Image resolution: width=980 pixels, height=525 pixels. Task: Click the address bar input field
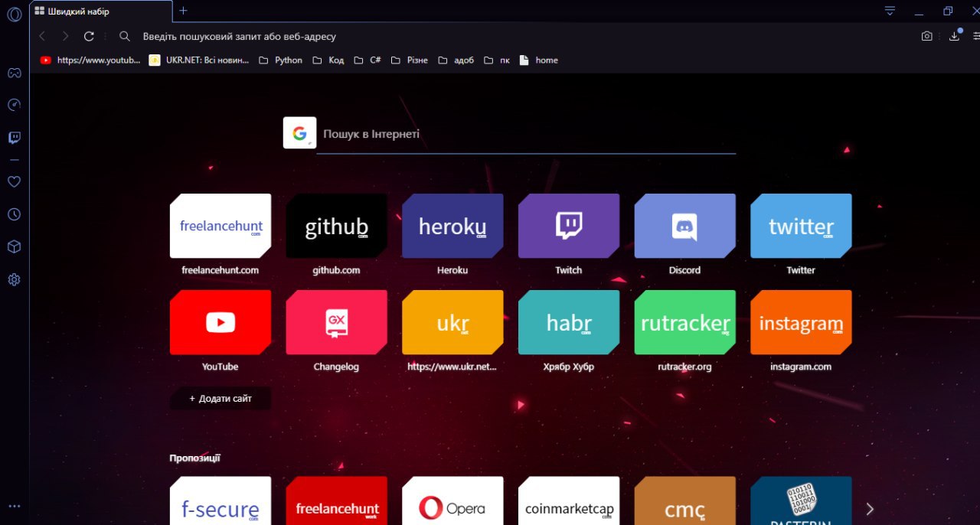513,36
